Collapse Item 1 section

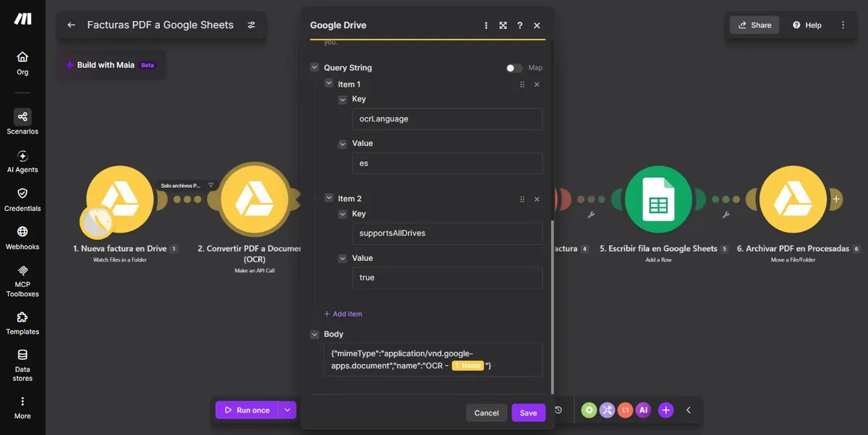pos(329,84)
